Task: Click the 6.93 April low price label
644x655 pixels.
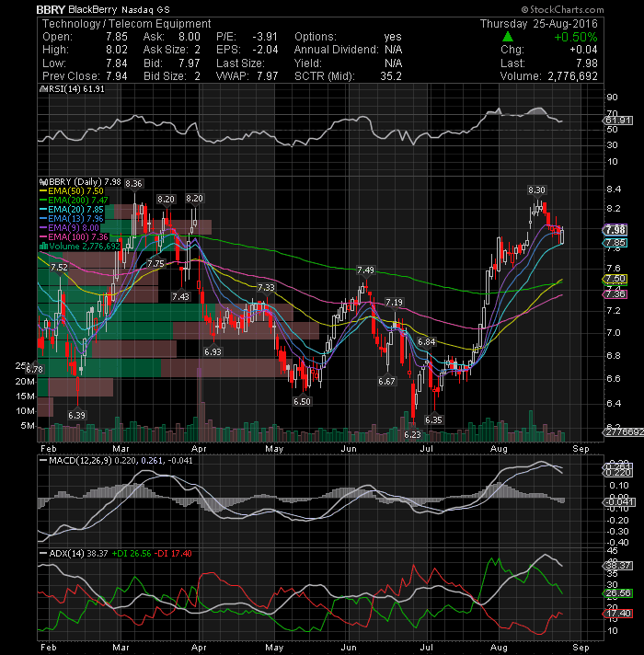Action: coord(213,351)
